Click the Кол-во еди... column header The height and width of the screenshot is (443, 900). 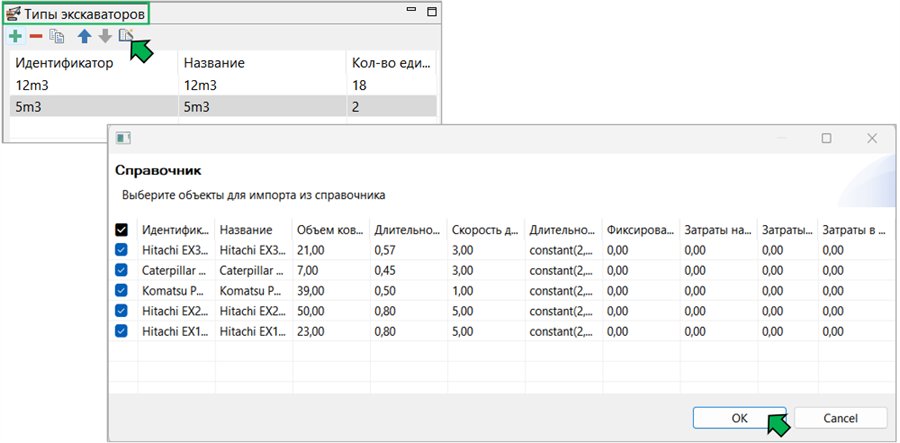391,63
